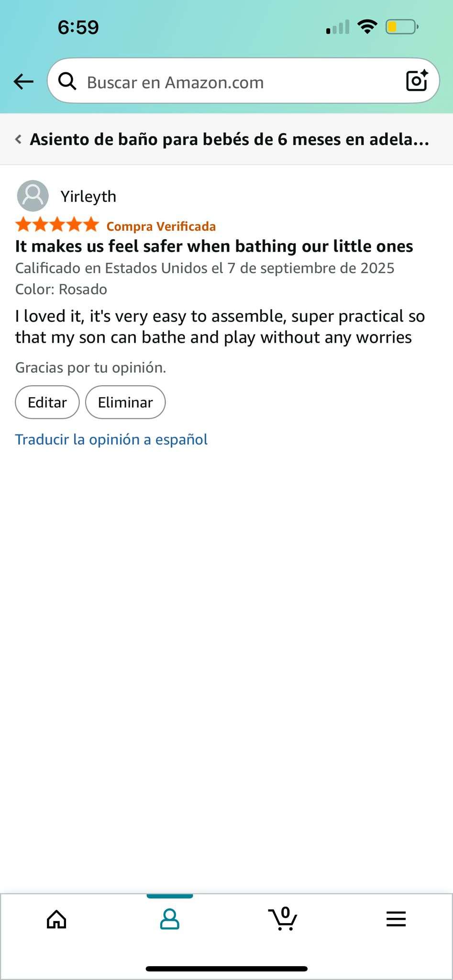Image resolution: width=453 pixels, height=980 pixels.
Task: Open camera lens search icon
Action: pyautogui.click(x=417, y=80)
